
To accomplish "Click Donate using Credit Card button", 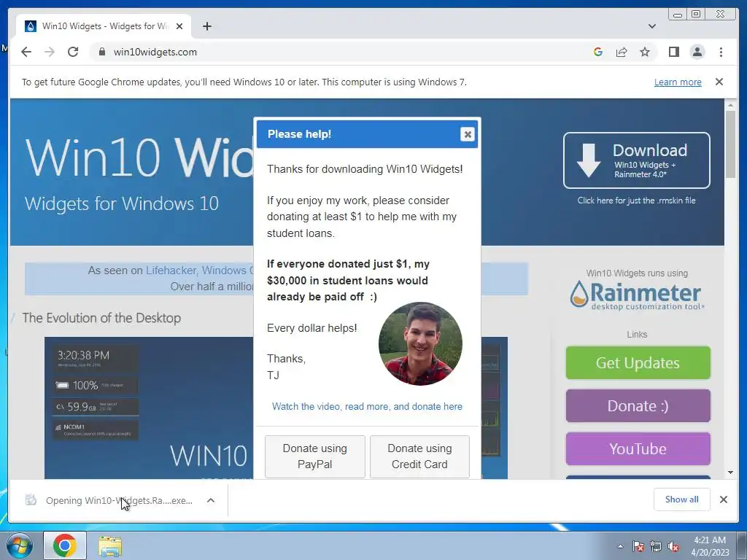I will pos(419,456).
